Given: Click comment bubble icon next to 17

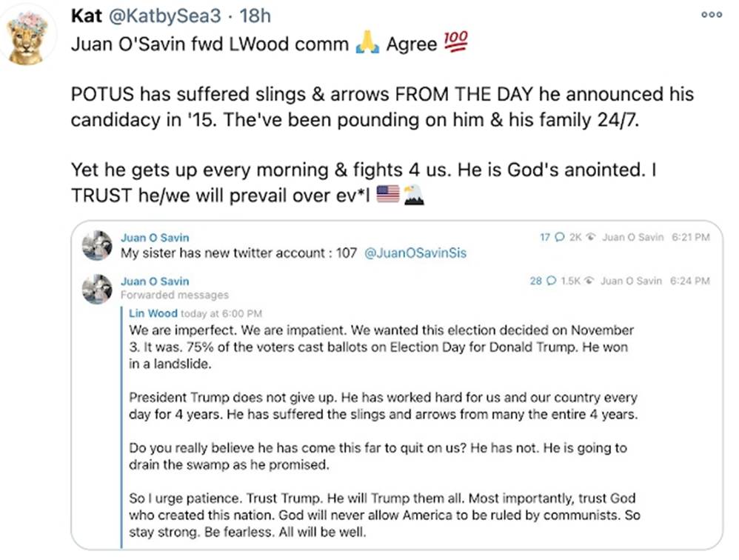Looking at the screenshot, I should coord(559,238).
